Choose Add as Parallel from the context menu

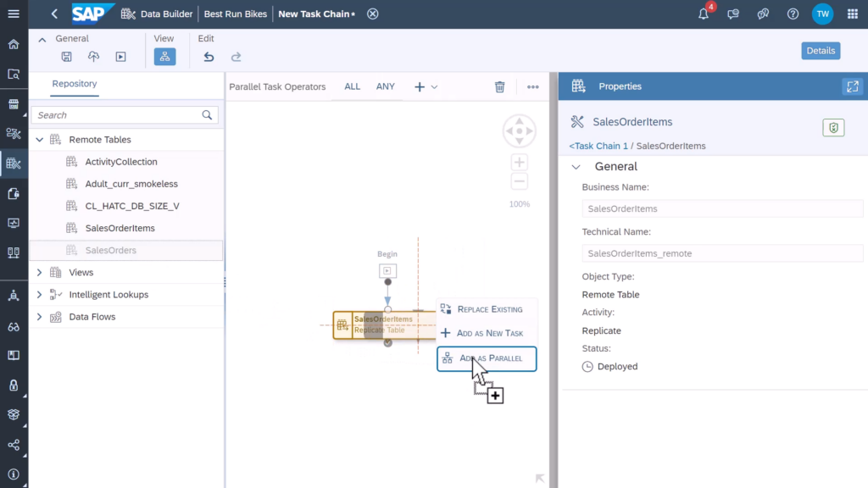coord(487,358)
